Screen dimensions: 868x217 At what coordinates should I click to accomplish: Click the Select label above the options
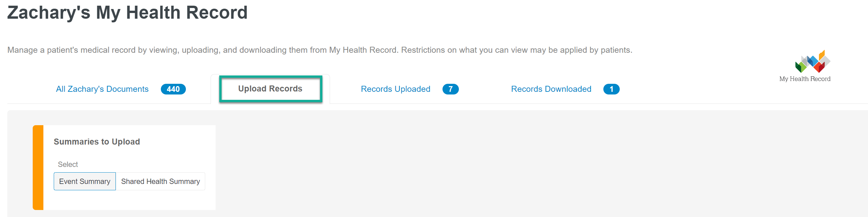tap(68, 165)
